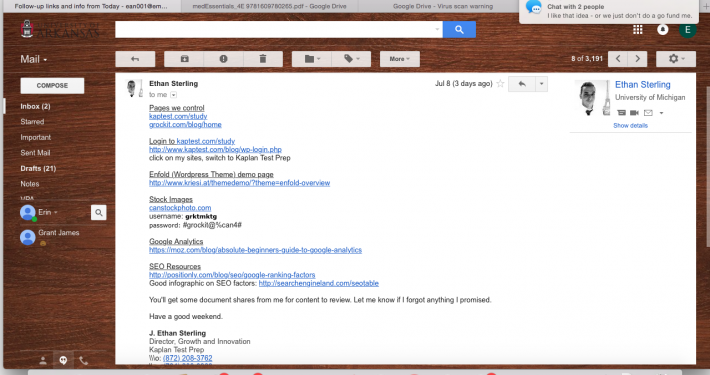Open the Move to folder dropdown
The height and width of the screenshot is (375, 710).
312,59
